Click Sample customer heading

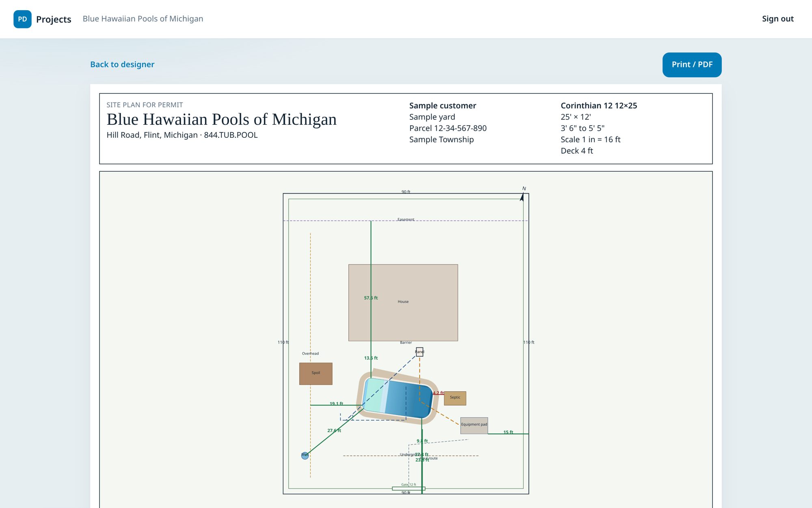point(443,105)
